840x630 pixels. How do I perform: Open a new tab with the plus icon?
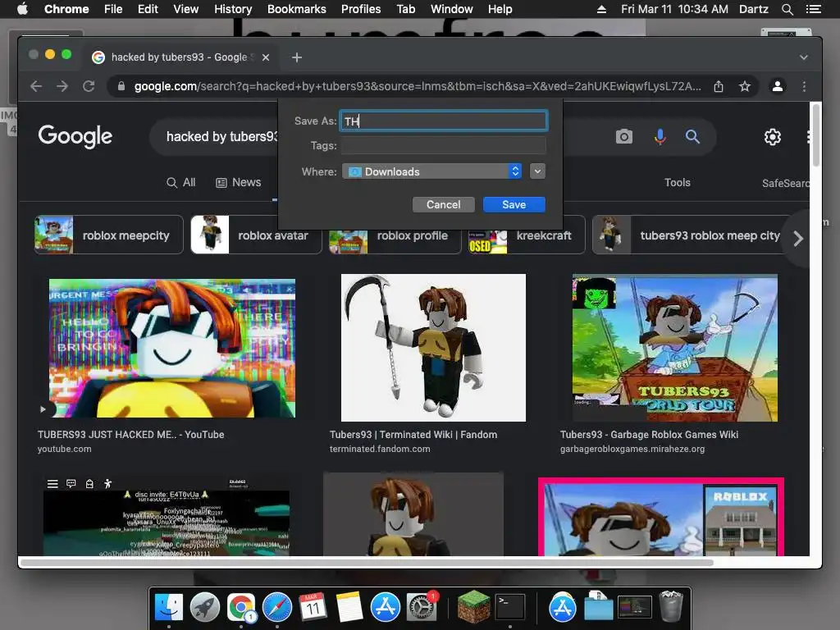click(297, 57)
